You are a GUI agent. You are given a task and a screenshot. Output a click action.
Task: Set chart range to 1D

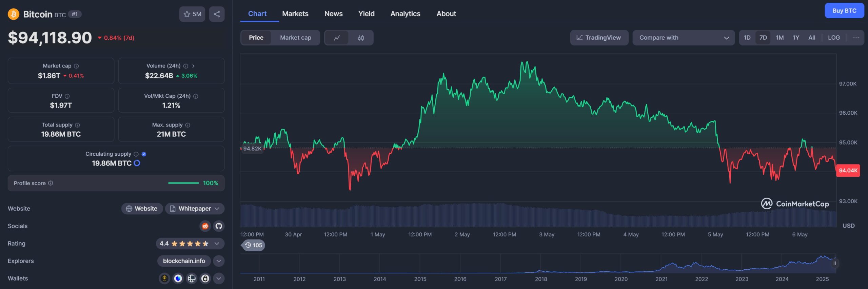747,38
